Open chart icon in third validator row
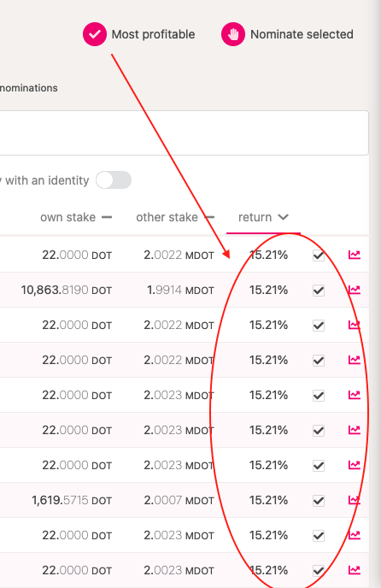The image size is (381, 588). coord(355,325)
